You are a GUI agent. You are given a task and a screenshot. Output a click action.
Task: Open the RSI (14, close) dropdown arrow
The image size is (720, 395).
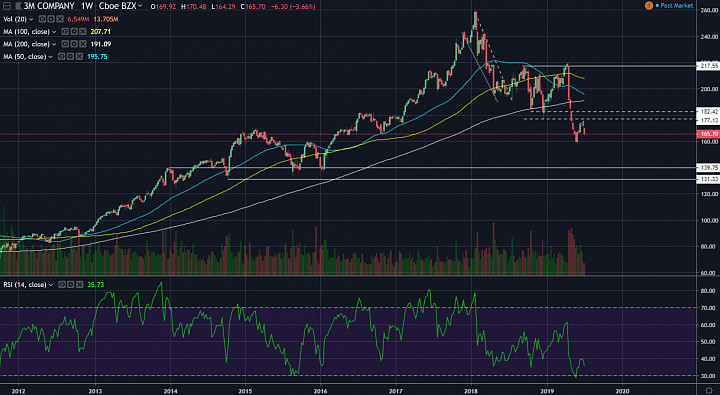(51, 285)
